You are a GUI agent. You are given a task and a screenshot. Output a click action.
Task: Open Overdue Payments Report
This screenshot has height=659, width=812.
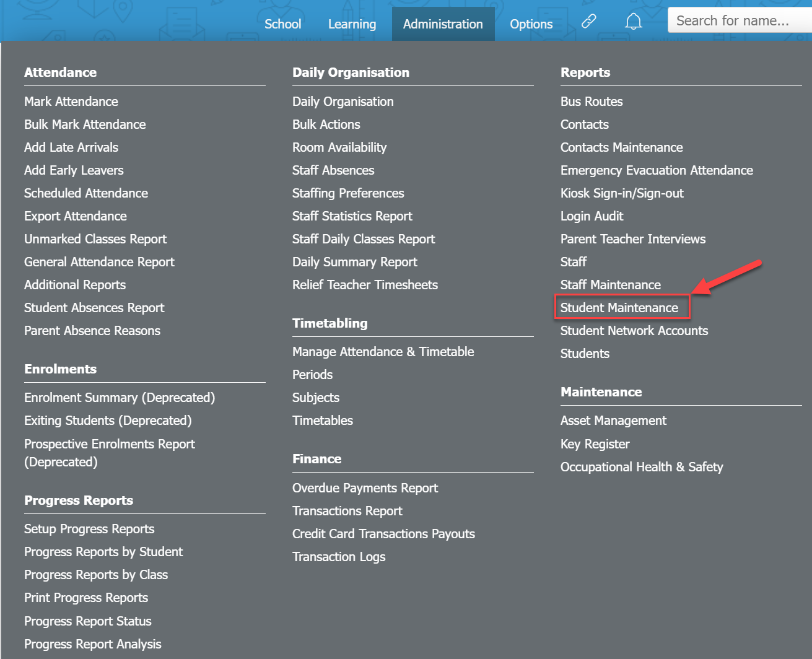click(365, 488)
